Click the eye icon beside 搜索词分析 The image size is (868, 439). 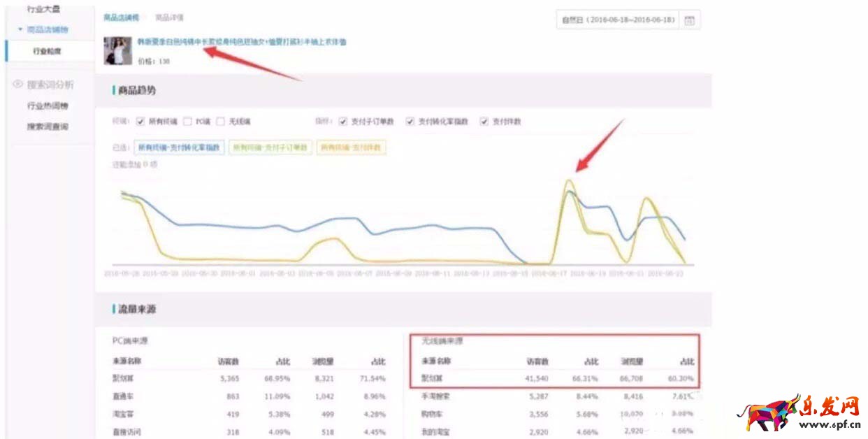(x=18, y=85)
